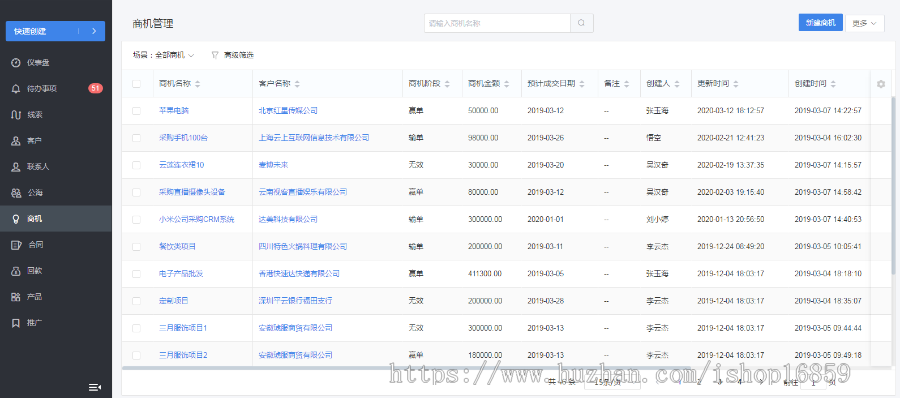Image resolution: width=900 pixels, height=398 pixels.
Task: Check the box for 电子产品批发 row
Action: [136, 273]
